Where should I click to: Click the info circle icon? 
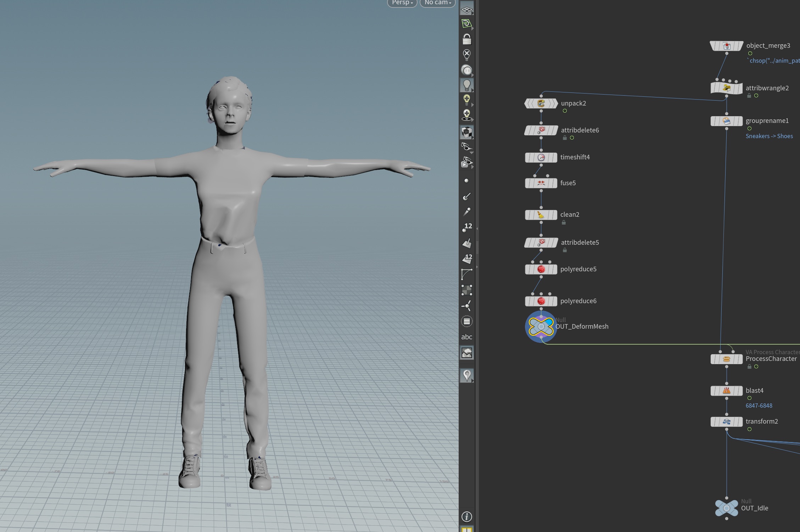467,516
